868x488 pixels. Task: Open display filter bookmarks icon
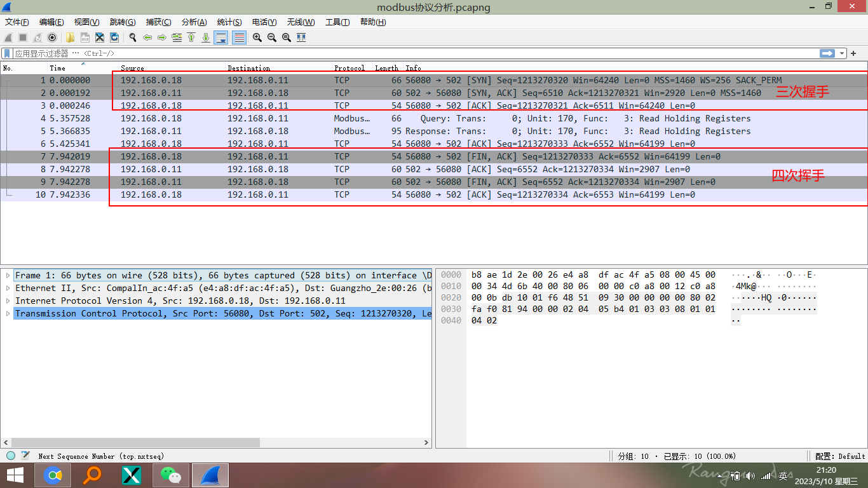7,53
